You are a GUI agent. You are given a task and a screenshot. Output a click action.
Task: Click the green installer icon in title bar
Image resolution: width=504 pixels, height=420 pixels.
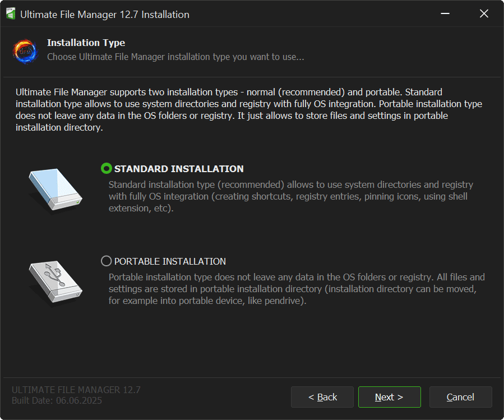(x=10, y=14)
